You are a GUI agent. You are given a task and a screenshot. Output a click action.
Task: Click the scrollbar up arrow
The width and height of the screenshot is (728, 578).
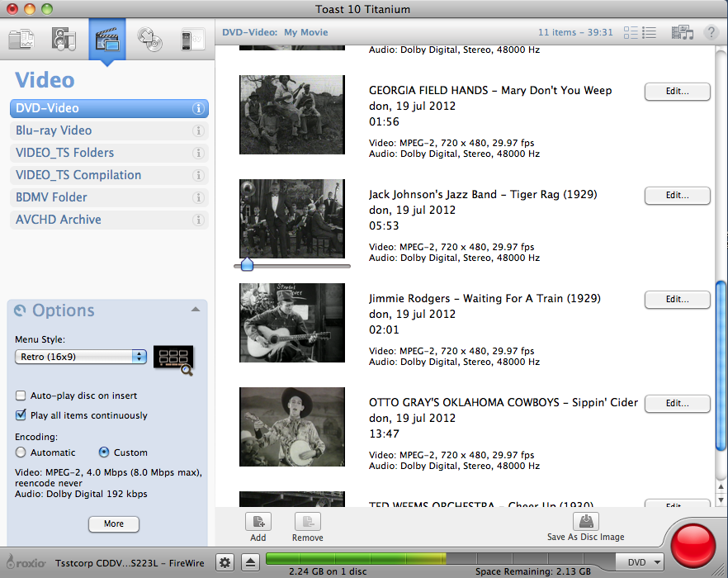click(x=721, y=487)
